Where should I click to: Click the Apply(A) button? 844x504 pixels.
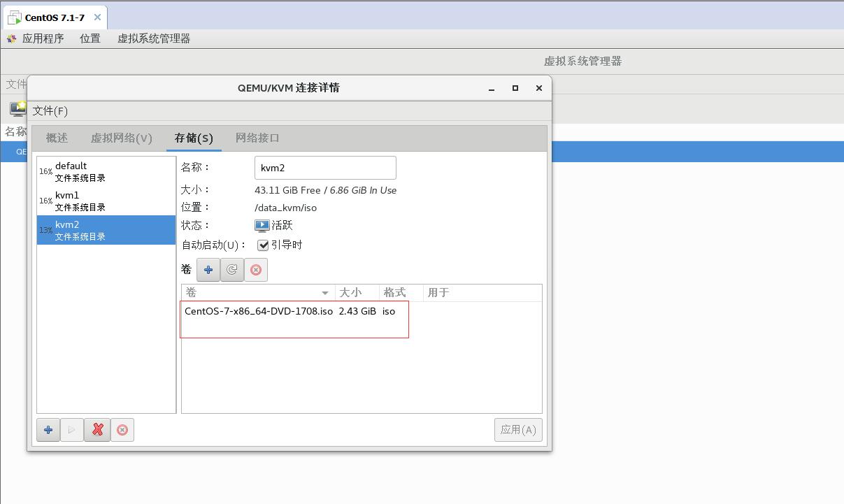518,430
